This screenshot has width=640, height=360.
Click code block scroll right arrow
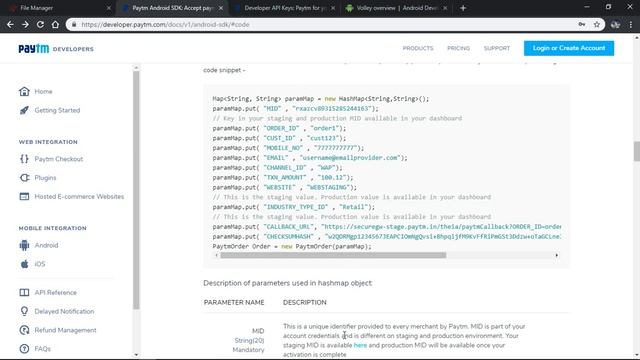(x=557, y=255)
